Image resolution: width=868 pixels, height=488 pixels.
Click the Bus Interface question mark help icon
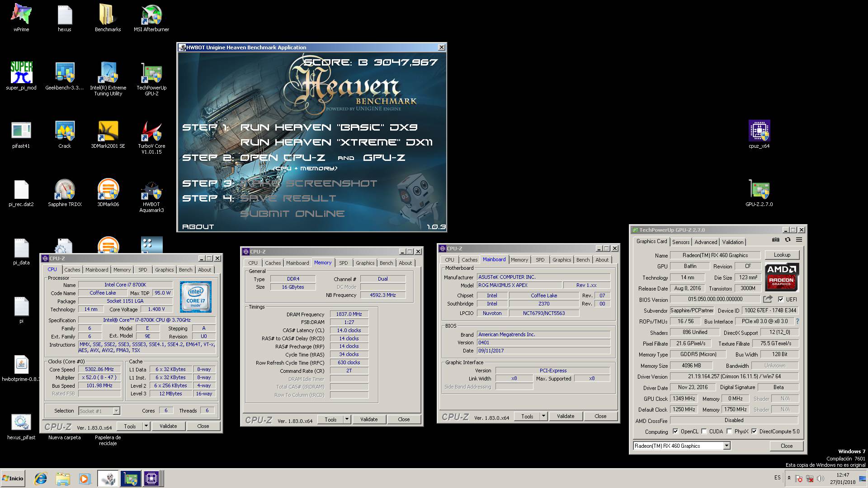pyautogui.click(x=797, y=321)
